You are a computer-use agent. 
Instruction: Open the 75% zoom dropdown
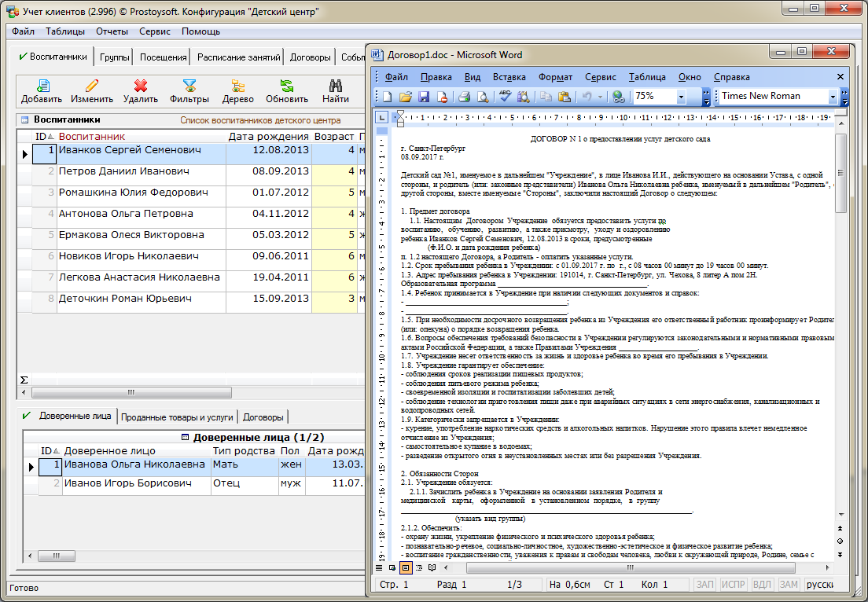[681, 97]
